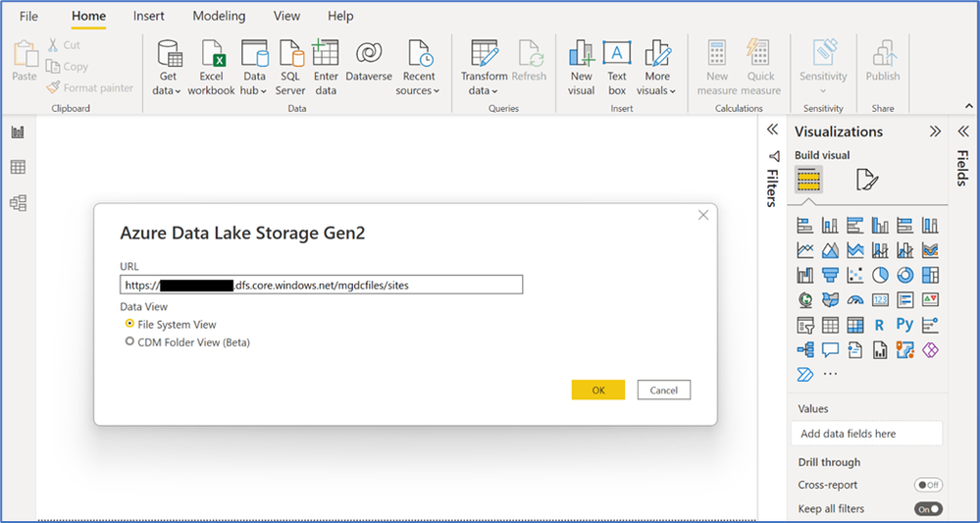Close the Azure Data Lake Storage dialog
Screen dimensions: 980x523
(x=703, y=215)
